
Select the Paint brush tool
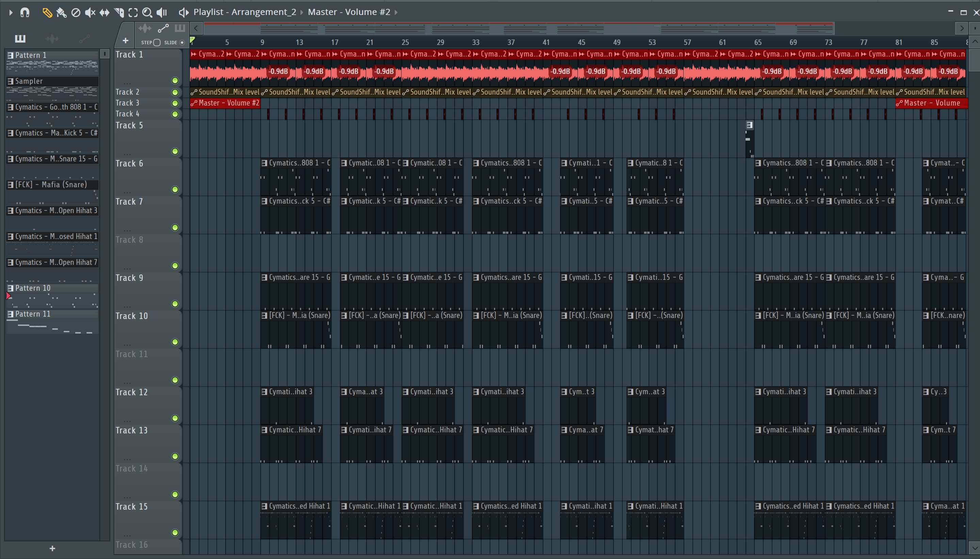tap(61, 13)
